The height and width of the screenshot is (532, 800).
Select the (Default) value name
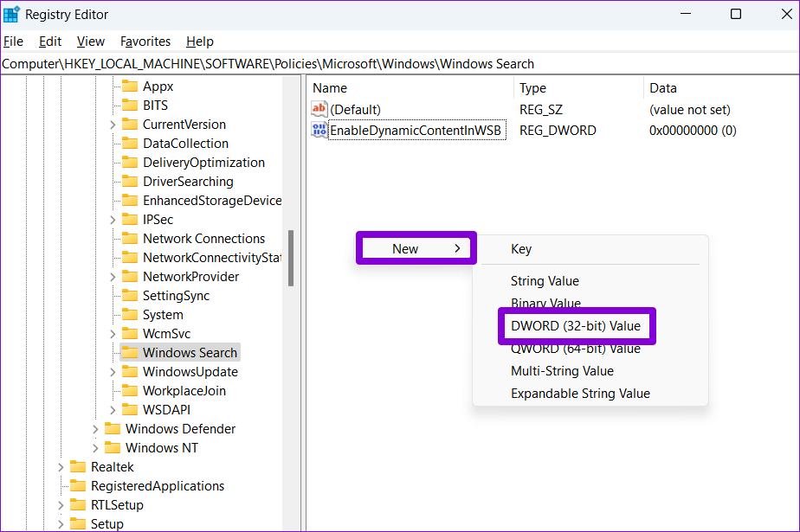point(355,110)
